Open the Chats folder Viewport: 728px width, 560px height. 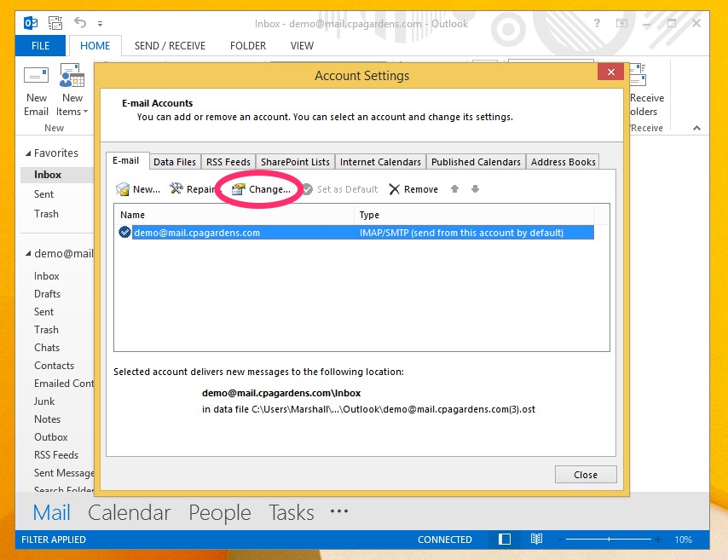pyautogui.click(x=47, y=348)
